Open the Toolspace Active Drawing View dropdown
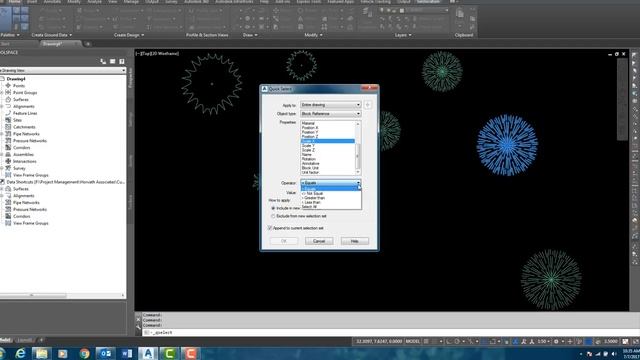 (63, 70)
